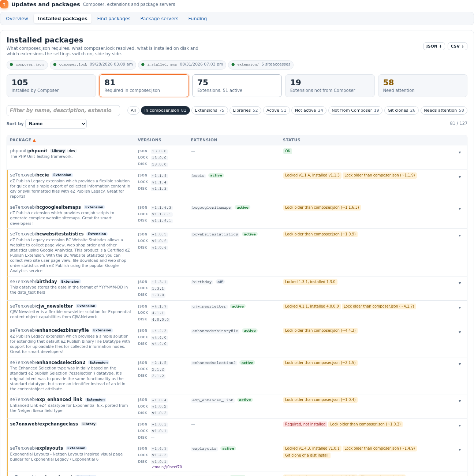This screenshot has width=474, height=476.
Task: Select the All filter pill
Action: pos(133,110)
